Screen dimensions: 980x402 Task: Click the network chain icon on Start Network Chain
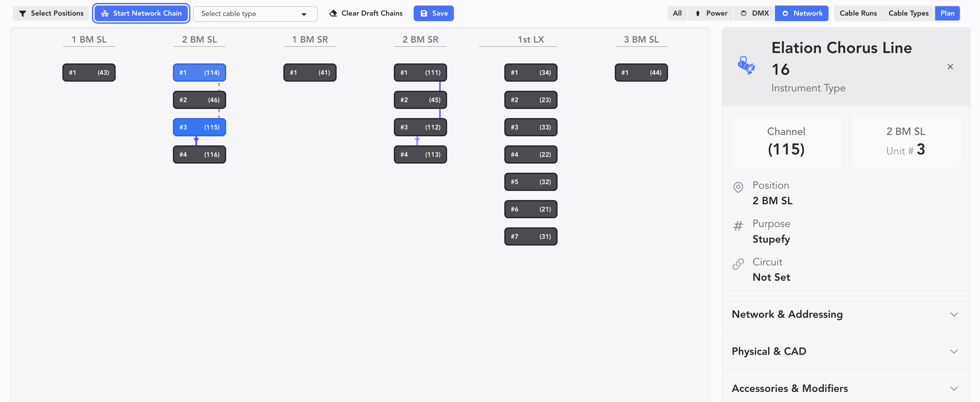(x=105, y=14)
